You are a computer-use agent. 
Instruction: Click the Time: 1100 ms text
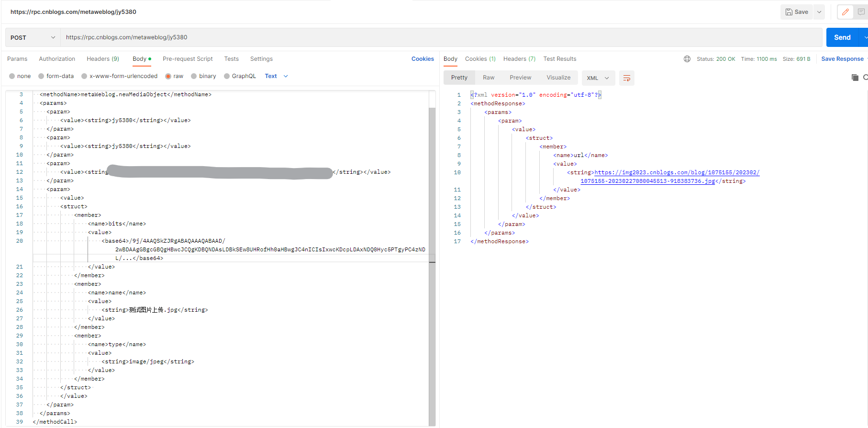point(759,59)
